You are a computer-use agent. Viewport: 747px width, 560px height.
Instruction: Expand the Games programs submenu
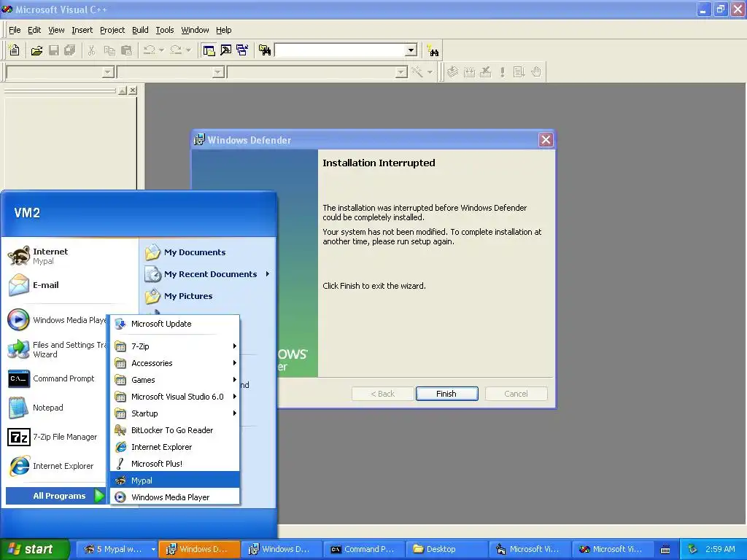click(175, 379)
